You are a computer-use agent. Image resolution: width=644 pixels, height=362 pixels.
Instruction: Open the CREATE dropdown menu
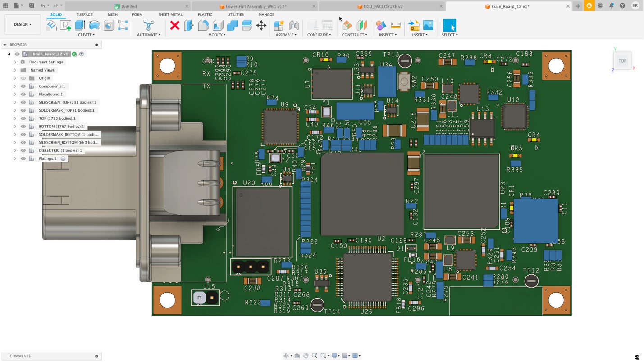click(x=86, y=35)
